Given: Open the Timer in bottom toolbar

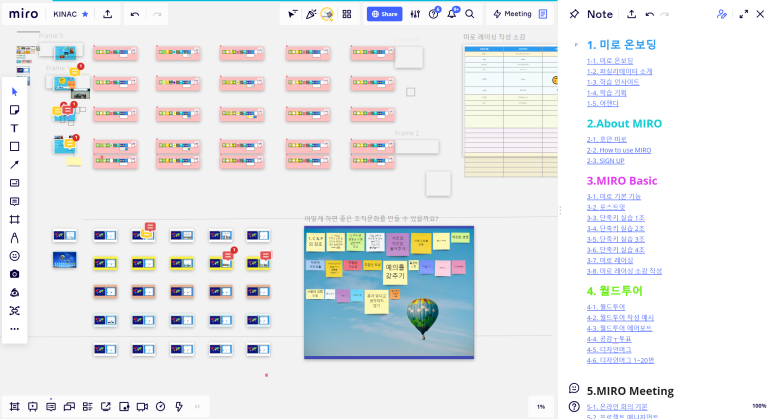Looking at the screenshot, I should (x=160, y=407).
